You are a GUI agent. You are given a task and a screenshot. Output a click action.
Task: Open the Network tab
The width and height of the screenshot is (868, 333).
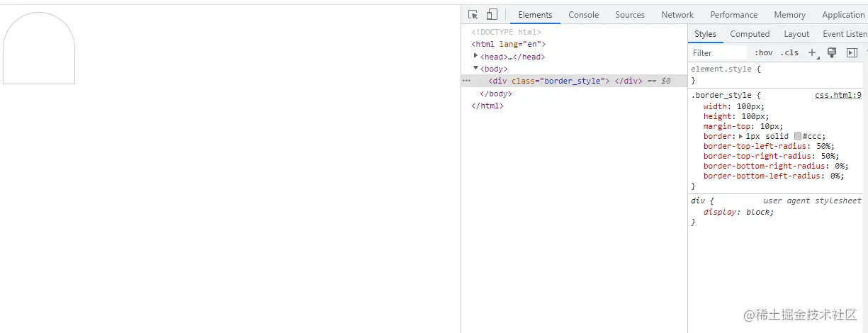click(x=677, y=15)
